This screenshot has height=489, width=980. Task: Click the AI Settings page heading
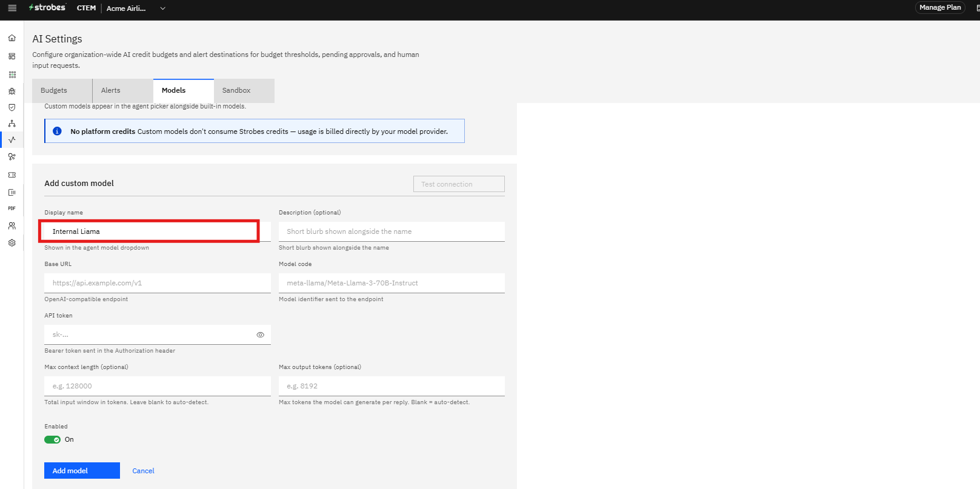click(x=57, y=39)
